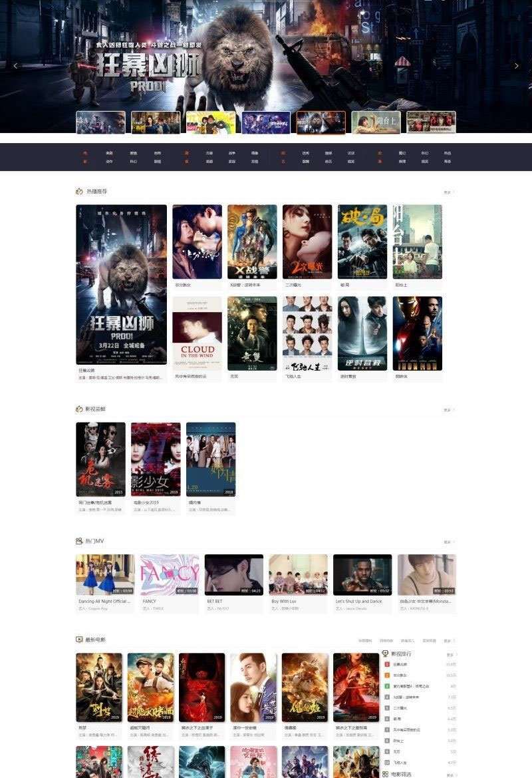This screenshot has width=532, height=778.
Task: Click the icon next to 影视尝鲜 section title
Action: (78, 409)
